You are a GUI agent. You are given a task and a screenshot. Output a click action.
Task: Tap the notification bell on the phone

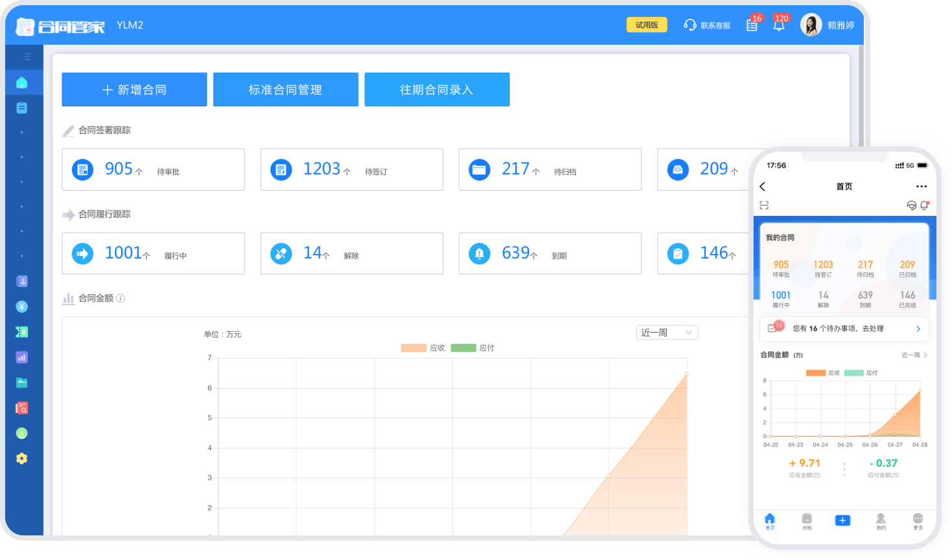[x=925, y=205]
